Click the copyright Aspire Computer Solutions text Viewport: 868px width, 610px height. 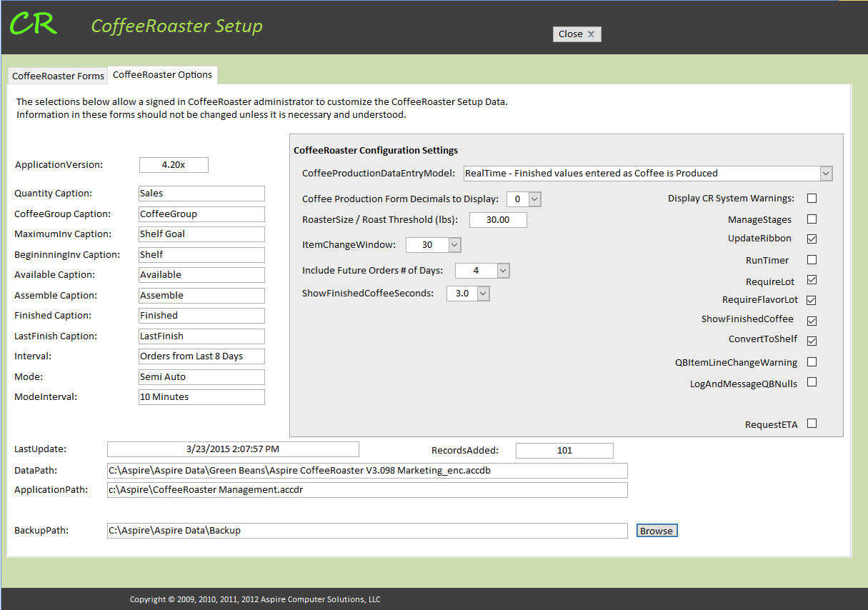click(255, 599)
